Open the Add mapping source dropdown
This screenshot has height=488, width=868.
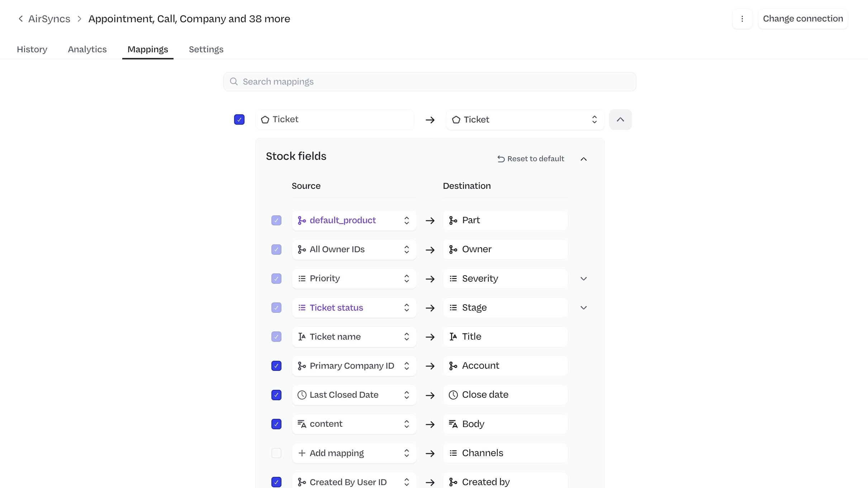[x=354, y=453]
